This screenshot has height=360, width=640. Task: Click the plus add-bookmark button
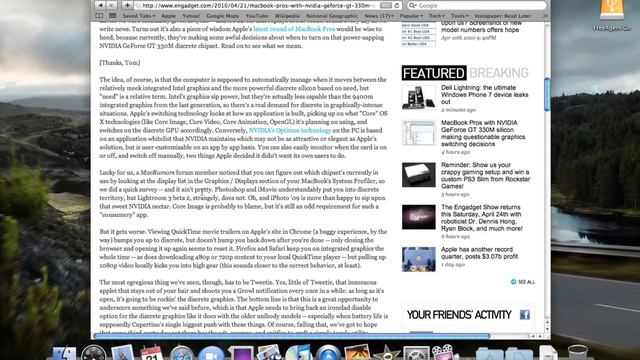pyautogui.click(x=127, y=5)
